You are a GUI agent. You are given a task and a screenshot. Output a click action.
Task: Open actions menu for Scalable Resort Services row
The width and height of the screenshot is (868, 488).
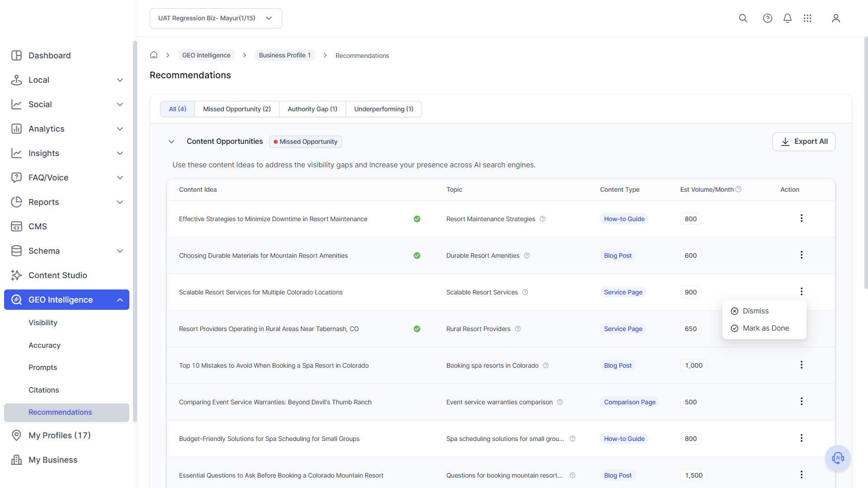(x=802, y=292)
